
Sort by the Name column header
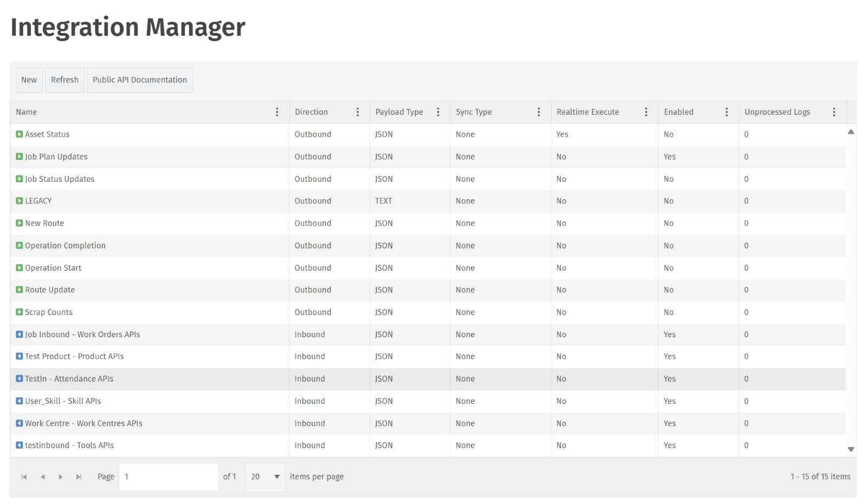(27, 112)
